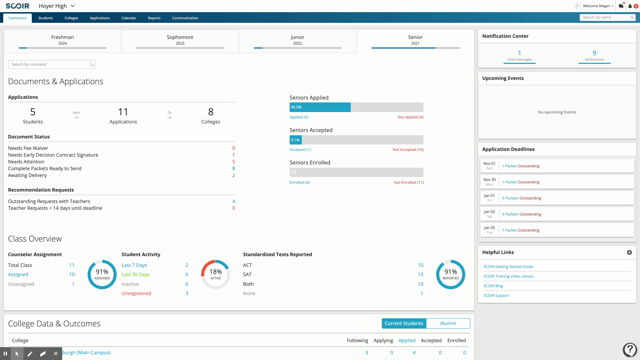
Task: Pause the screen recording
Action: click(x=5, y=354)
